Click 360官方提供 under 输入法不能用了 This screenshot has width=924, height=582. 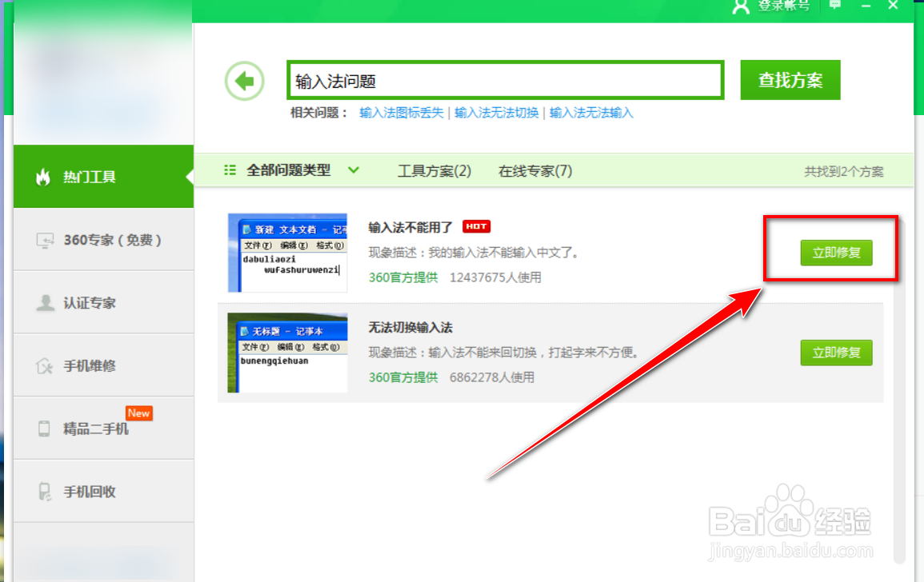point(403,277)
